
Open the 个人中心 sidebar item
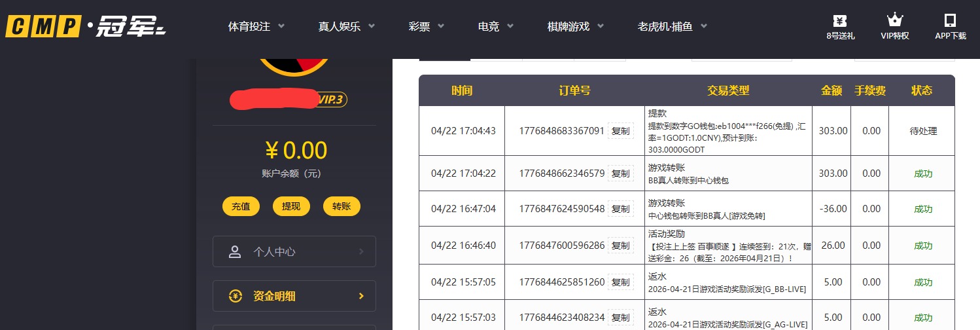(294, 251)
